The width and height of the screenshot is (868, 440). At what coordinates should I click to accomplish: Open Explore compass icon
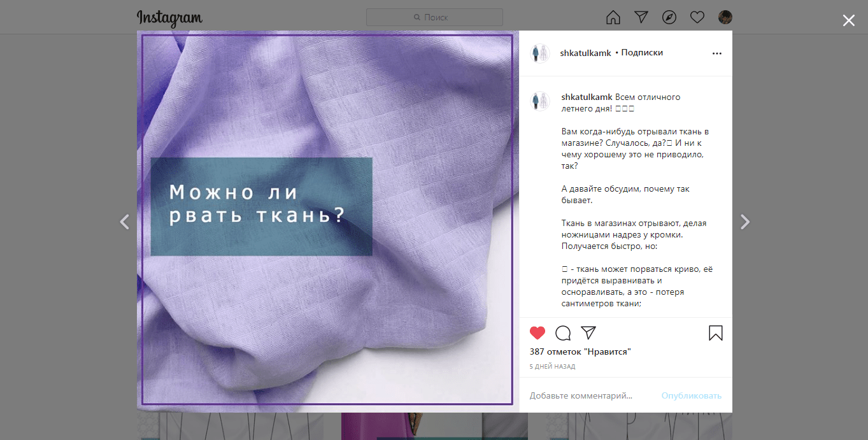pos(669,17)
